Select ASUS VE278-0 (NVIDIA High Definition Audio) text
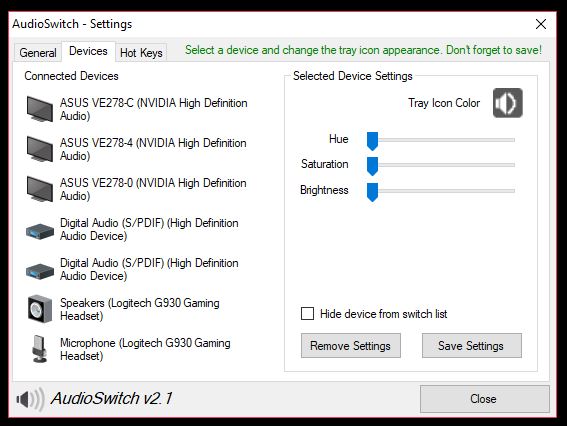Viewport: 567px width, 426px height. click(x=153, y=189)
